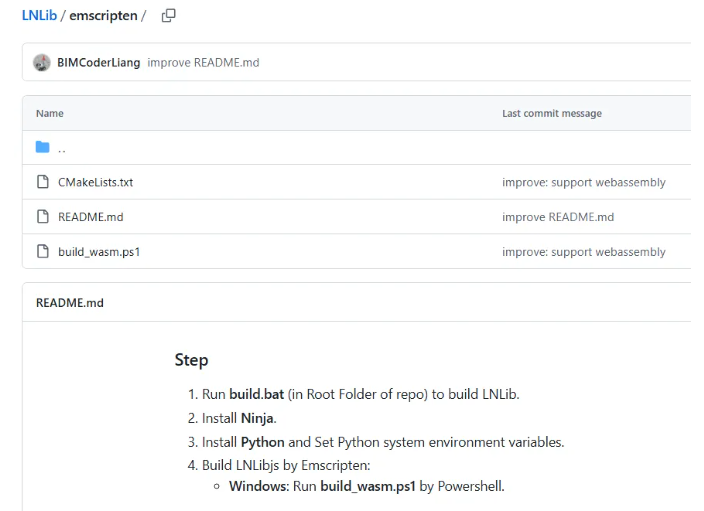Click the README.md preview panel title
Viewport: 704px width, 511px height.
click(70, 303)
